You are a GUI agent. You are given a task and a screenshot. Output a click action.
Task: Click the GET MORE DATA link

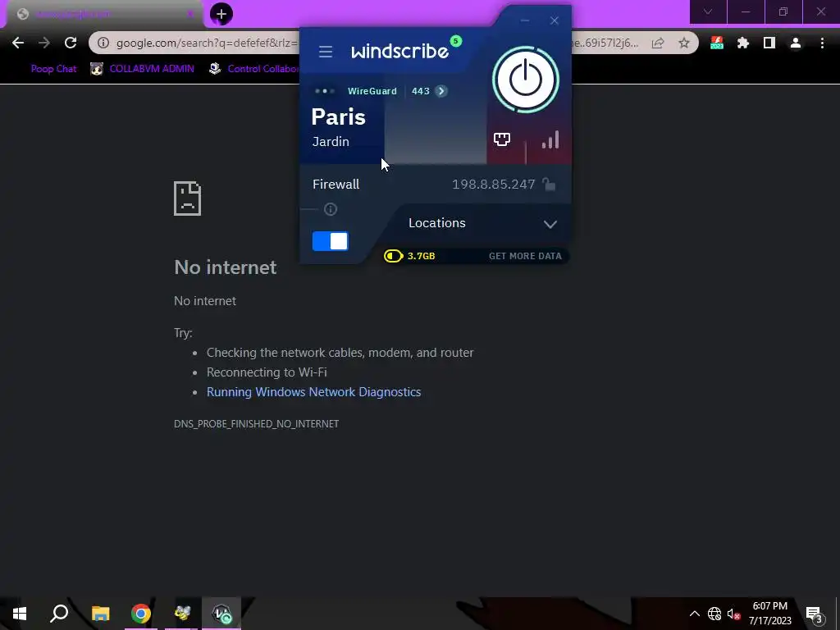point(525,256)
